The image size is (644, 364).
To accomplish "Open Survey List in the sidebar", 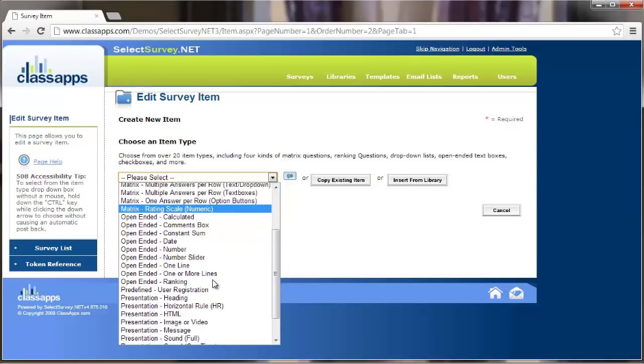I will 53,248.
